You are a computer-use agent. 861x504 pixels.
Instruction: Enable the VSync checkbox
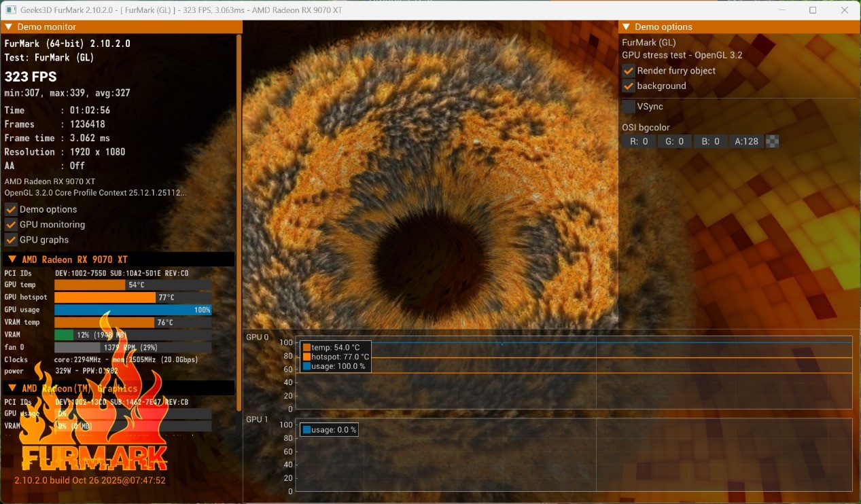[629, 107]
